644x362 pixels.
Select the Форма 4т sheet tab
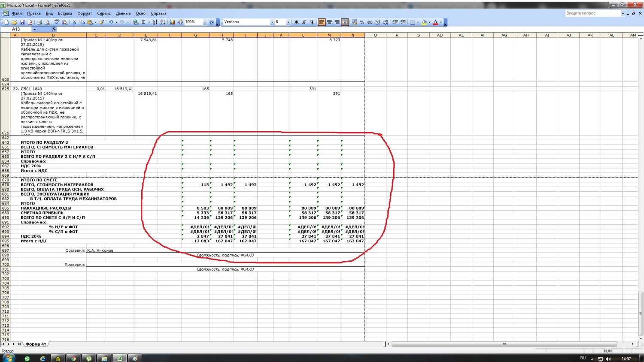tap(36, 344)
